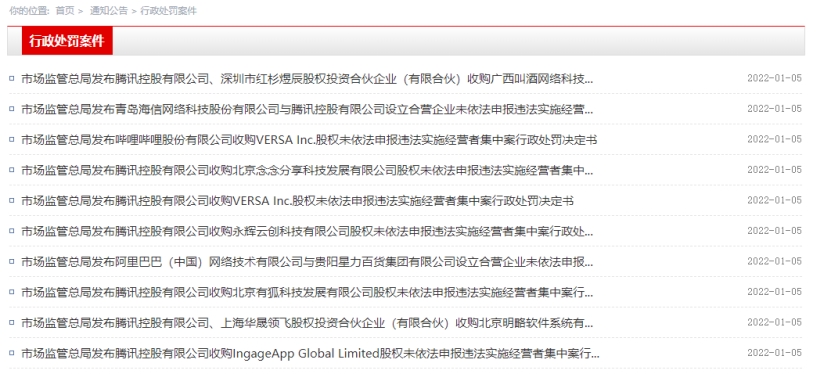The width and height of the screenshot is (831, 374).
Task: Click date 2022-01-05 on 腾讯 VERSA row
Action: (x=774, y=200)
